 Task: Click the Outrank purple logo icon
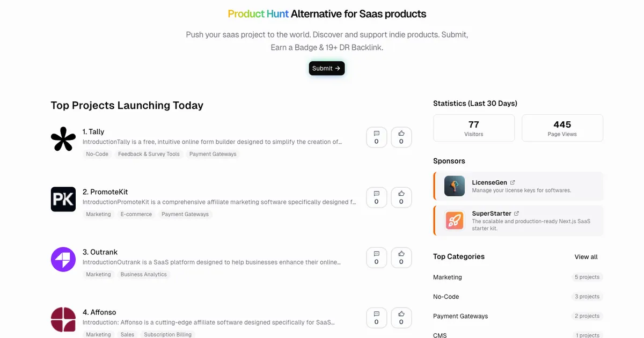coord(63,260)
